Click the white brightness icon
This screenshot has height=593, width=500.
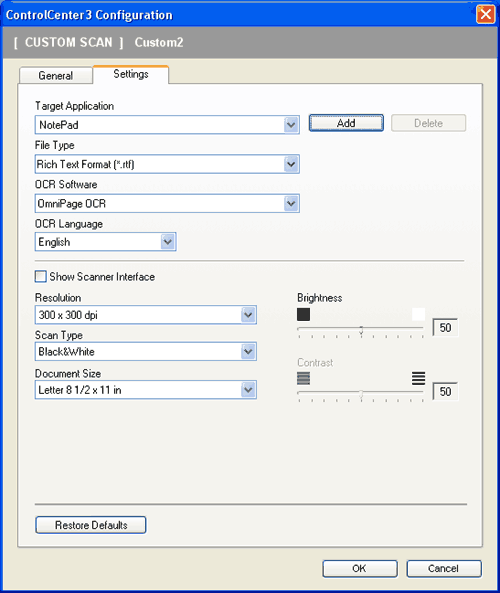click(418, 314)
